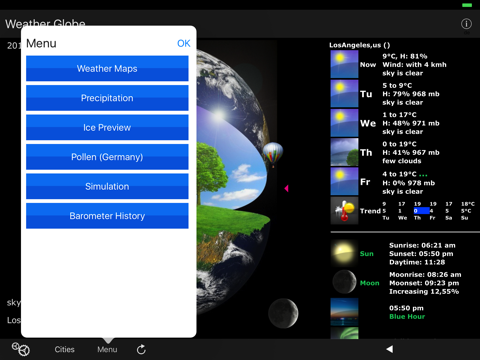Tap the green 'Sun' label

pyautogui.click(x=367, y=254)
